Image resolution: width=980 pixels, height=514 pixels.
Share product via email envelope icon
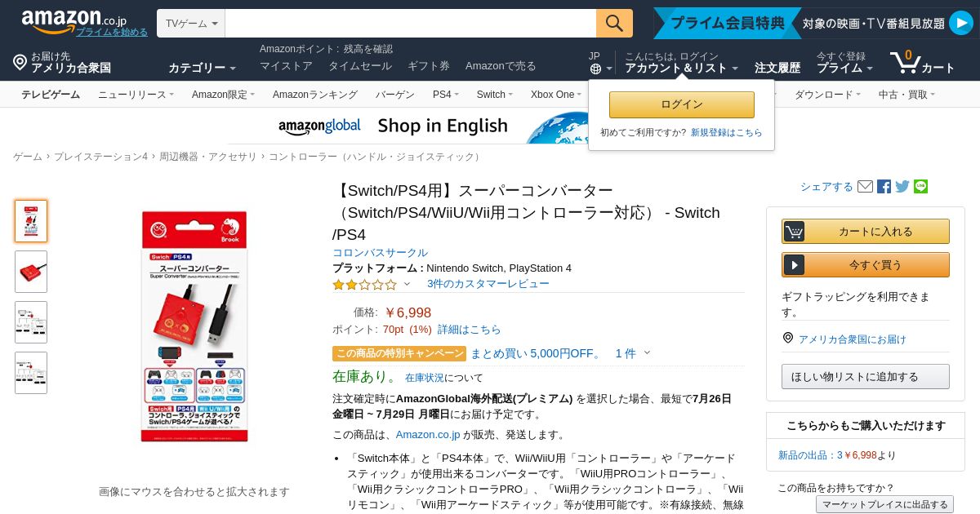click(x=866, y=187)
